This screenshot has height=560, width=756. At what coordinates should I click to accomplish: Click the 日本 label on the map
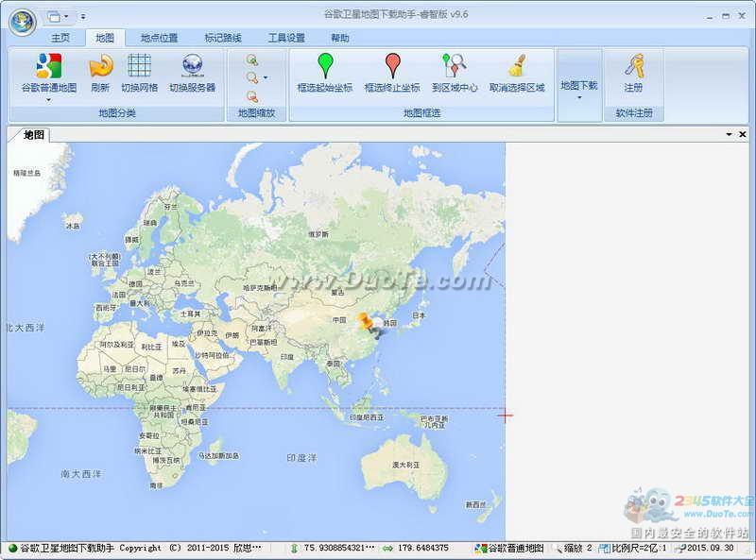[x=419, y=315]
